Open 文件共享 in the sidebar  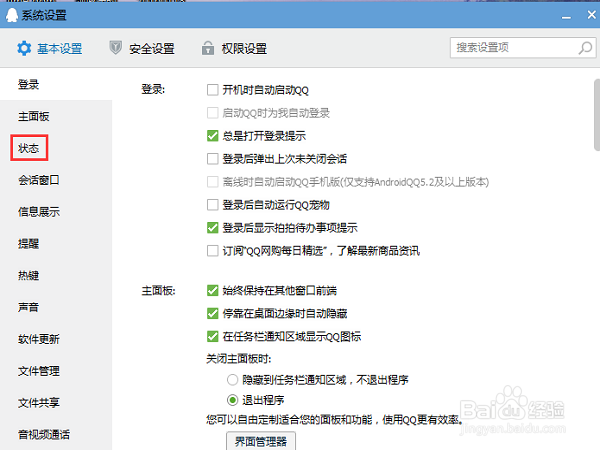click(x=39, y=402)
